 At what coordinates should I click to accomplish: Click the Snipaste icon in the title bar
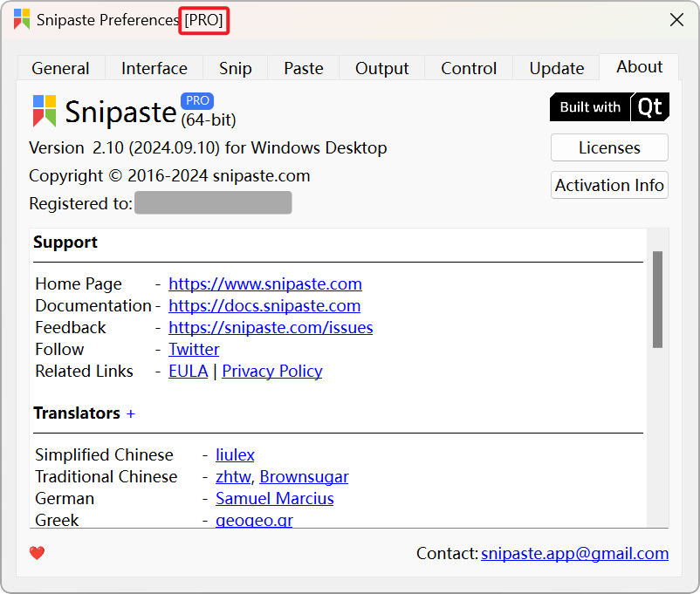click(22, 20)
